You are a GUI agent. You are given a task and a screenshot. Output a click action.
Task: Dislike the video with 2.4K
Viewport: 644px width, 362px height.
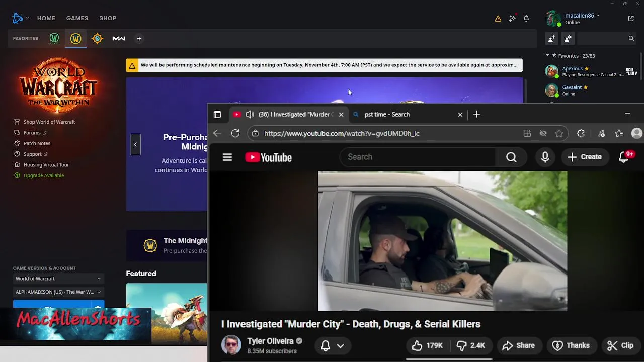pyautogui.click(x=470, y=345)
